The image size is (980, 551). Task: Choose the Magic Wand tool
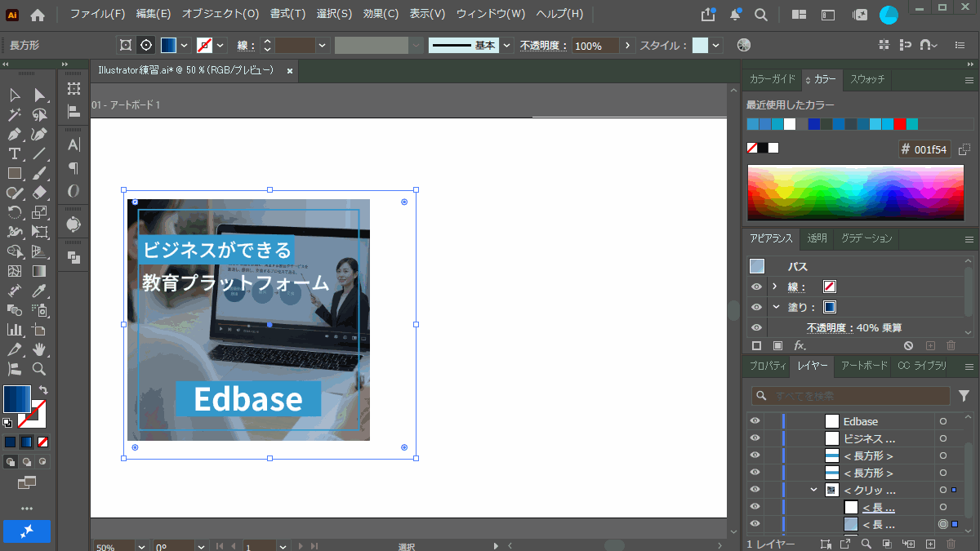[x=15, y=115]
